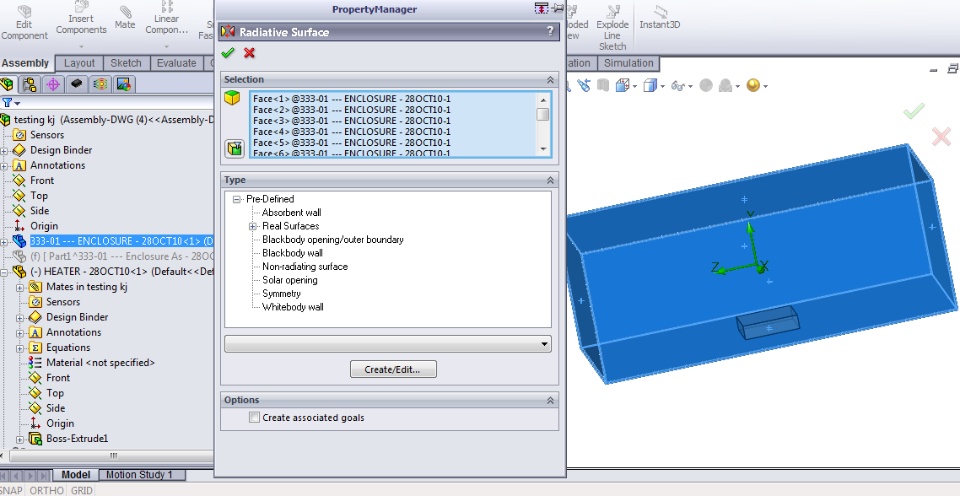This screenshot has height=496, width=960.
Task: Select Absorbent wall type
Action: click(291, 212)
